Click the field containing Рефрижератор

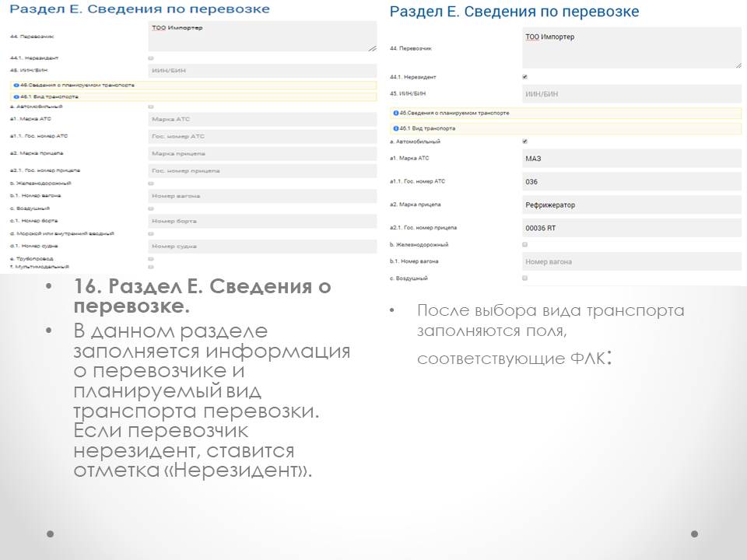point(632,205)
